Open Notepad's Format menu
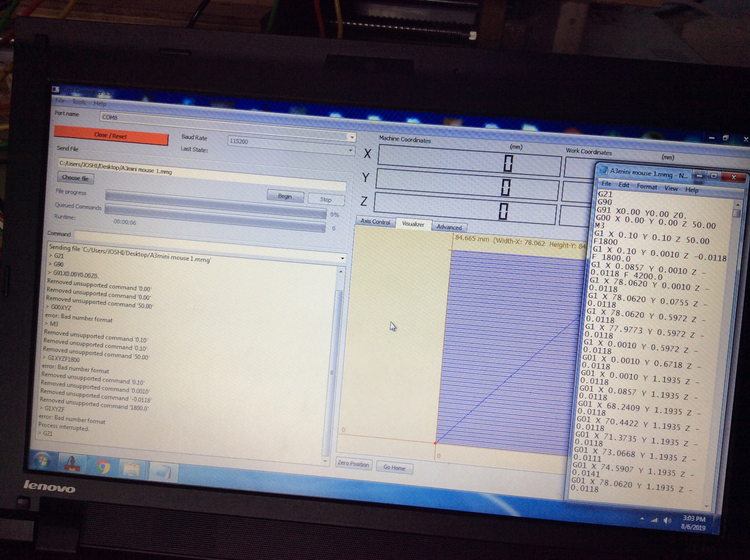The height and width of the screenshot is (560, 750). (x=647, y=187)
